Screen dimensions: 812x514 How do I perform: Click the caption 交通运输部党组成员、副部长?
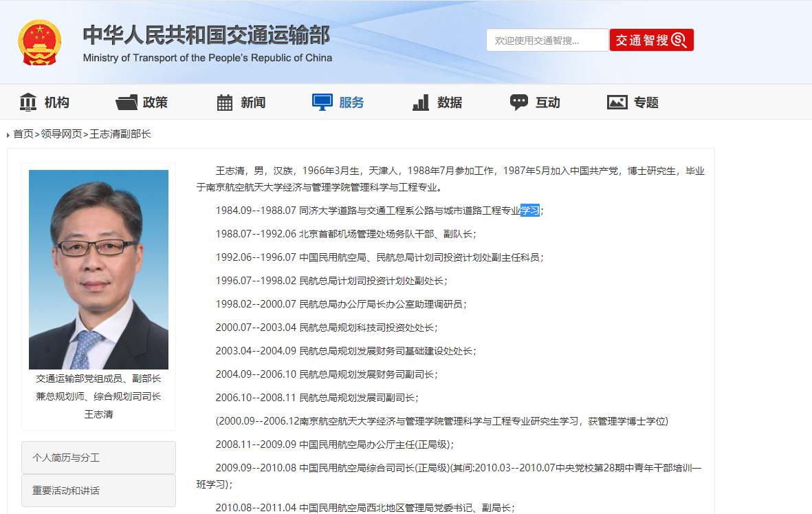(98, 378)
